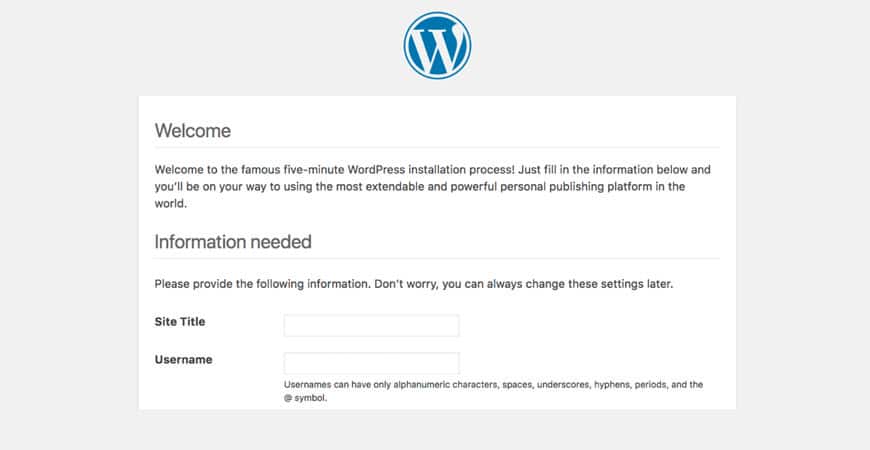Click 'personal publishing platform' phrase
Image resolution: width=870 pixels, height=450 pixels.
tap(575, 186)
